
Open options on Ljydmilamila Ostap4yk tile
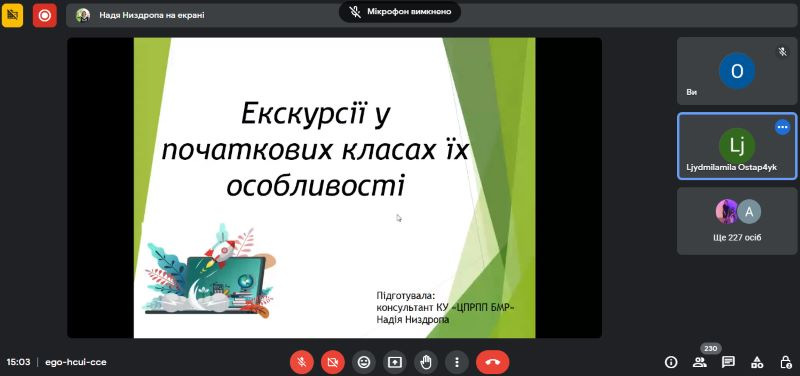click(x=782, y=127)
